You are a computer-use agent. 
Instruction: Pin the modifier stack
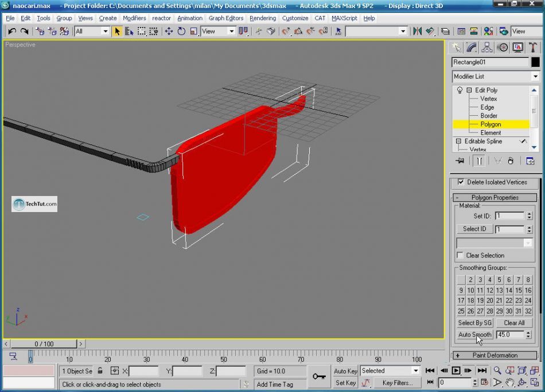coord(460,161)
